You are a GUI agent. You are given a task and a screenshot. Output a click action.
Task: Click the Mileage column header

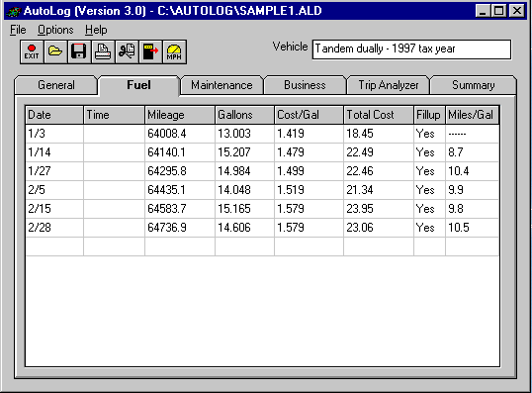coord(180,115)
